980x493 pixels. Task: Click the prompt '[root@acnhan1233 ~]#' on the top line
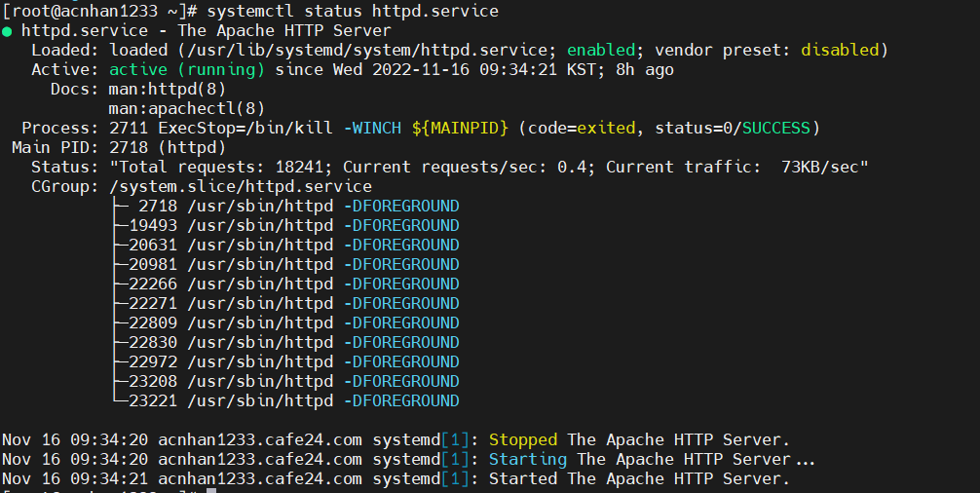coord(100,12)
